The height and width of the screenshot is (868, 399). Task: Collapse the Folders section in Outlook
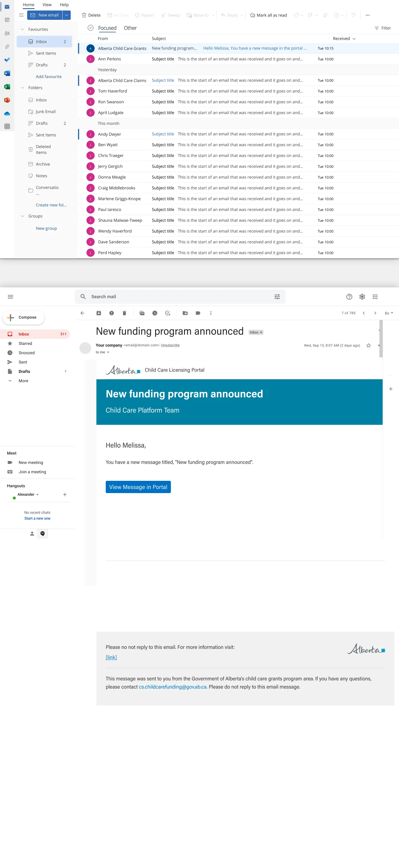[22, 88]
